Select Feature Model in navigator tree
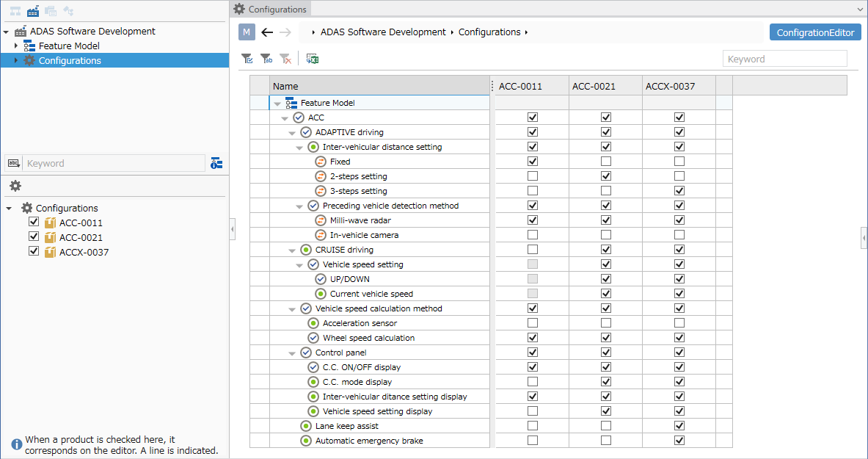 pyautogui.click(x=69, y=46)
